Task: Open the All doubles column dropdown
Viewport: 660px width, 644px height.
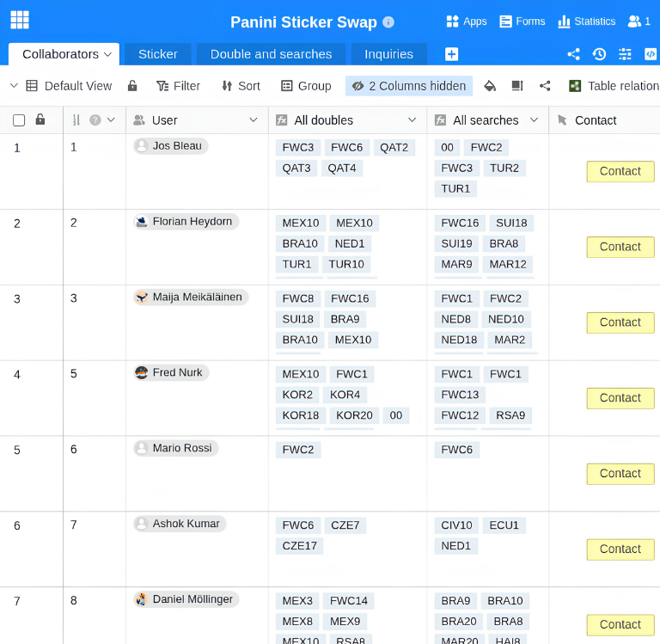Action: tap(412, 120)
